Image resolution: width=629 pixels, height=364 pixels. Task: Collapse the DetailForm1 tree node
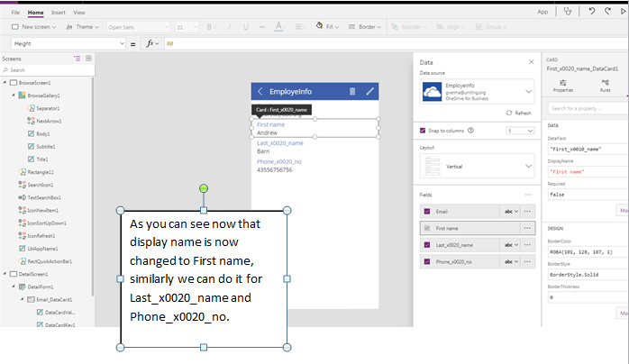click(14, 287)
